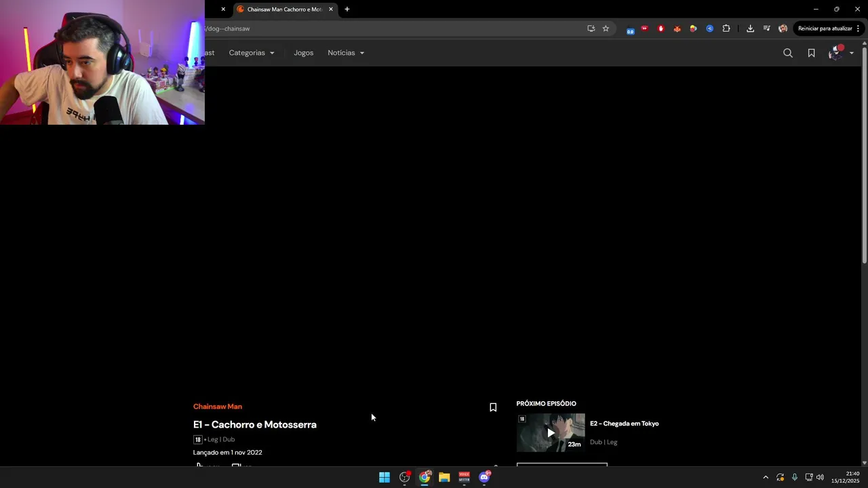Open the red fast-forward browser extension
Screen dimensions: 868x488
tap(644, 28)
